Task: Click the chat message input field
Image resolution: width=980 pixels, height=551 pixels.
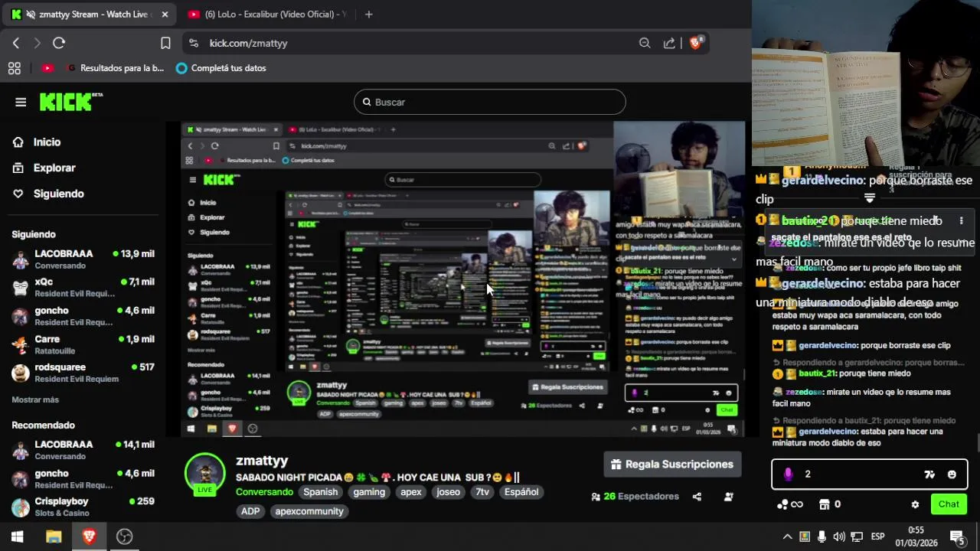Action: [x=869, y=474]
